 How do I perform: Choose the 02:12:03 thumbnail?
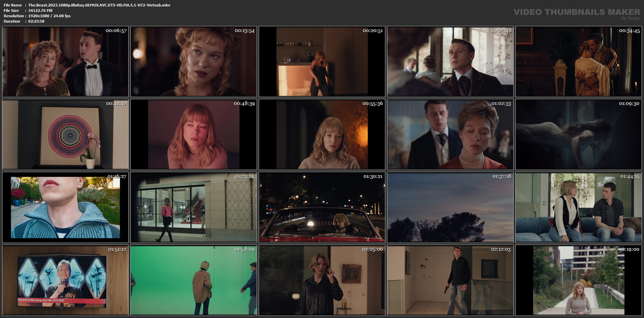pos(450,280)
